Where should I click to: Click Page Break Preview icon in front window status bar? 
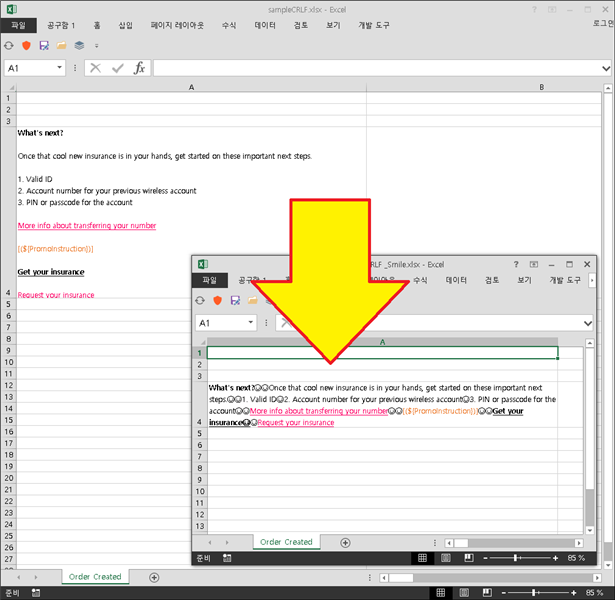(468, 558)
